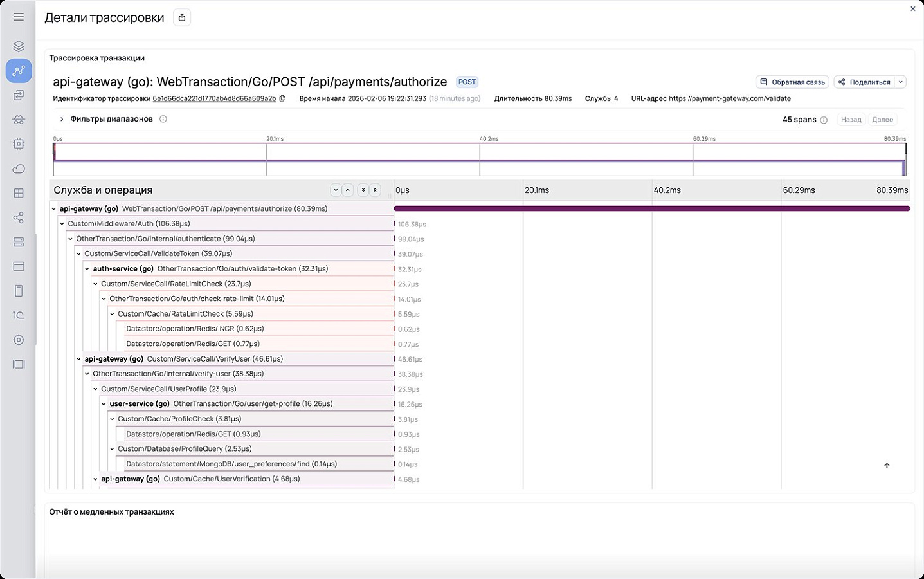Expand the Фильтры диапазонов section
This screenshot has width=924, height=579.
click(x=62, y=119)
